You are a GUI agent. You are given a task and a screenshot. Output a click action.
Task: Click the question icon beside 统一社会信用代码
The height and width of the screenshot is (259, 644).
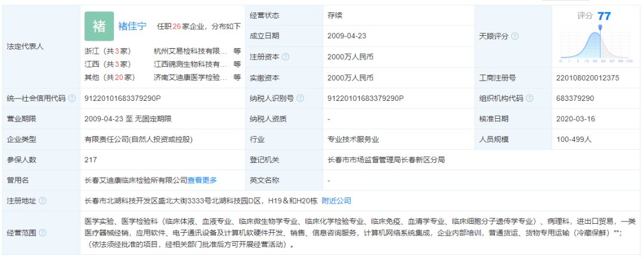click(x=72, y=98)
